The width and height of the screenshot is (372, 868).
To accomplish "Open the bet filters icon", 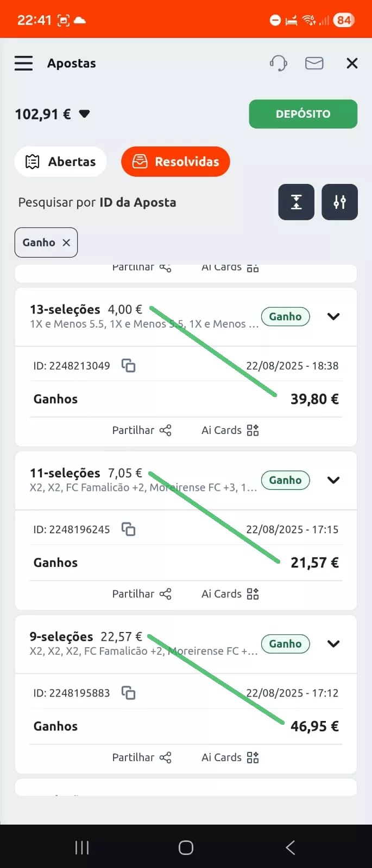I will 339,202.
